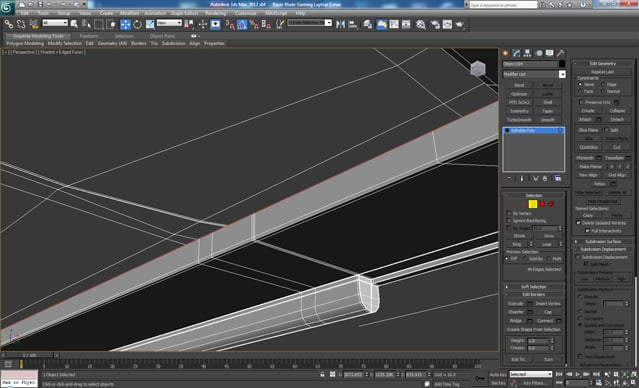Open the Hierarchy command panel tab
Viewport: 639px width, 388px height.
(527, 53)
